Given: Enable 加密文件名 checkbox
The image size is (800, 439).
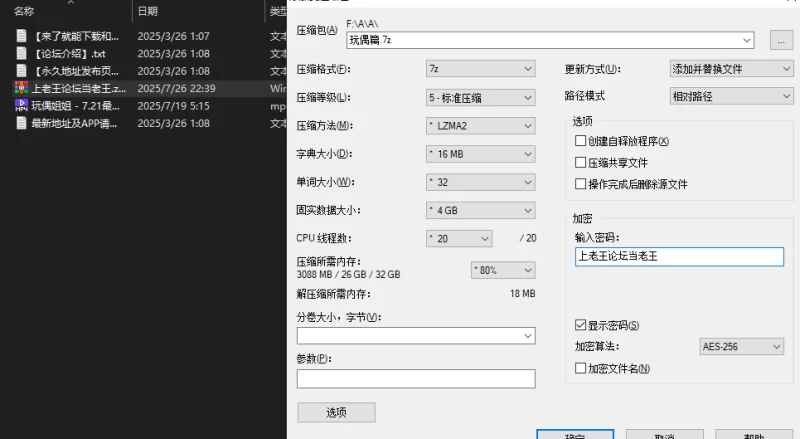Looking at the screenshot, I should pos(580,368).
